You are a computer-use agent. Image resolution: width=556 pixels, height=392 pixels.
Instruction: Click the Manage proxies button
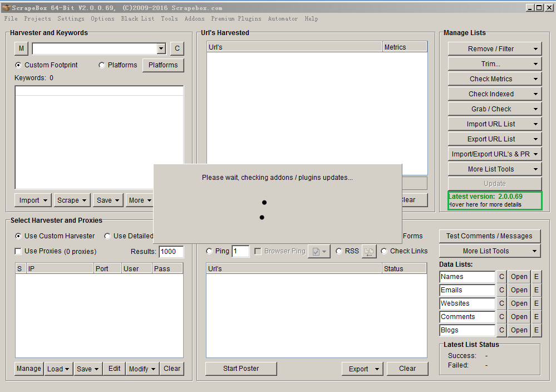[x=29, y=369]
